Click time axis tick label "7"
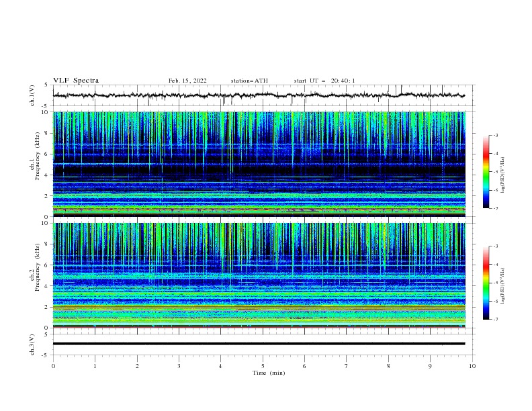The width and height of the screenshot is (532, 411). click(x=347, y=366)
